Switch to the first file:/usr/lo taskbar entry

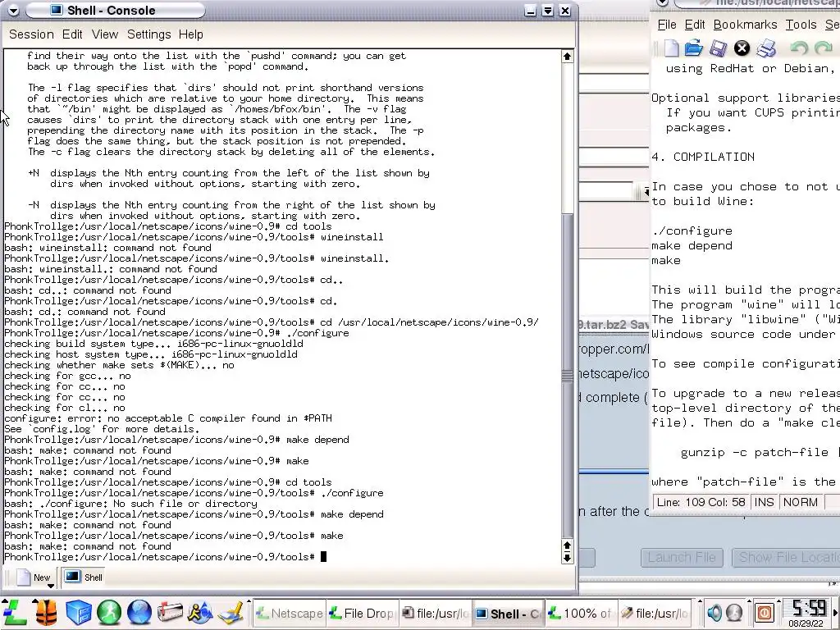click(435, 614)
